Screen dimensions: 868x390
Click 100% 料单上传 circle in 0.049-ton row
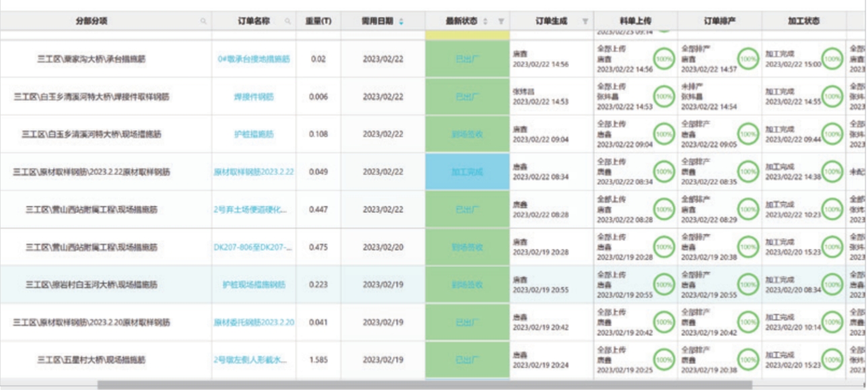click(663, 172)
